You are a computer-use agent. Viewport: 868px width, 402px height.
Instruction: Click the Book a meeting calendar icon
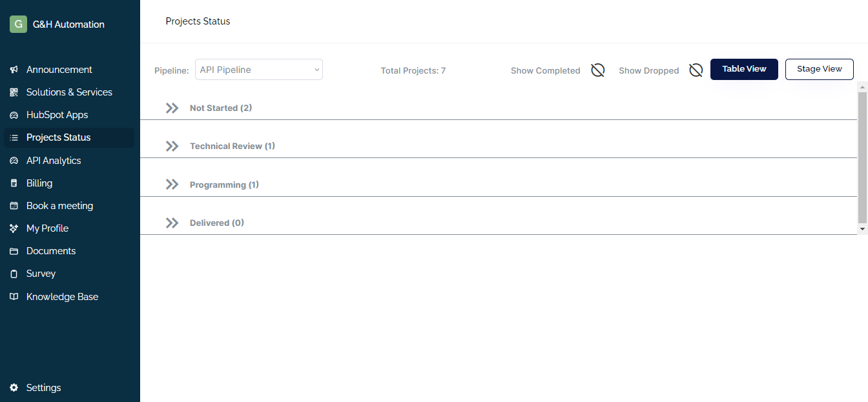coord(14,206)
